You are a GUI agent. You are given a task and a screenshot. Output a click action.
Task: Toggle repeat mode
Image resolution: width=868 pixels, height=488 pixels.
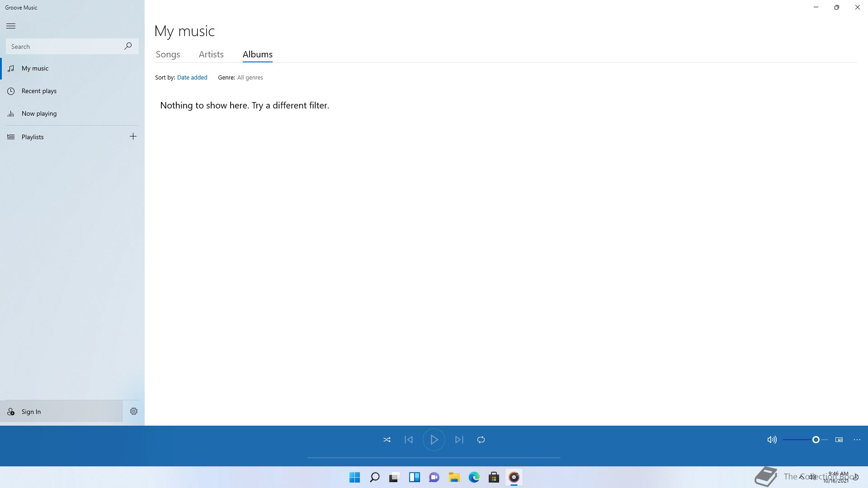point(481,440)
